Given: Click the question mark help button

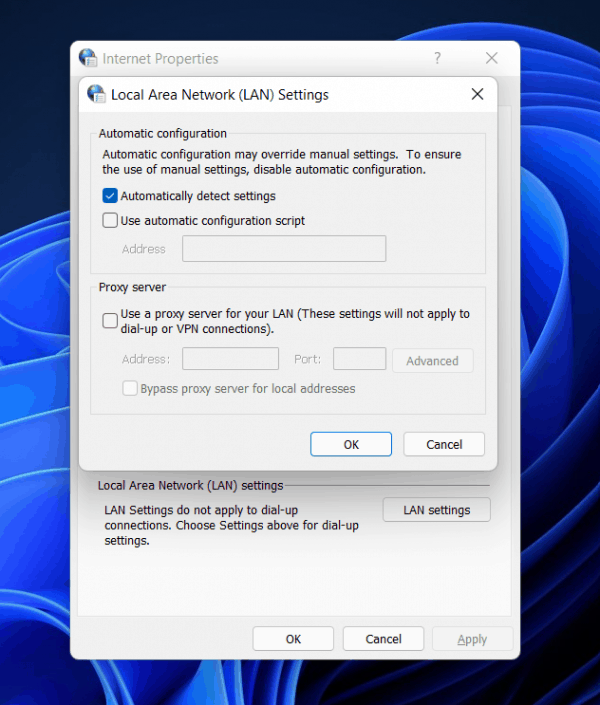Looking at the screenshot, I should 437,58.
